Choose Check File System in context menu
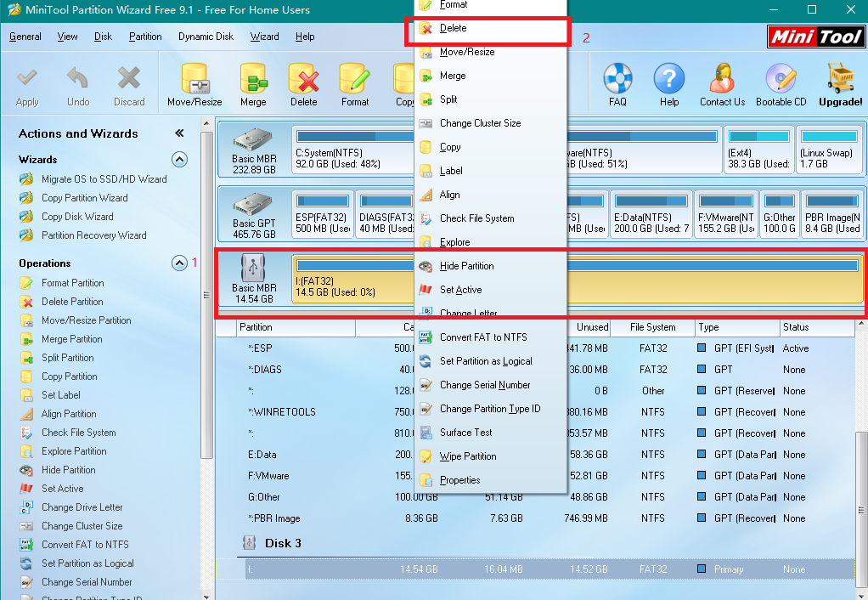This screenshot has height=600, width=868. click(490, 218)
